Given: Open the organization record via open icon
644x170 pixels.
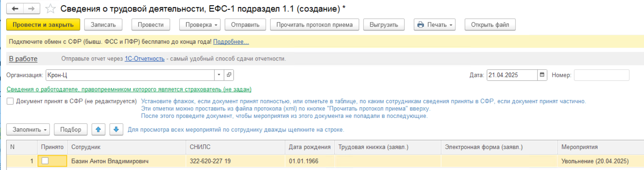Looking at the screenshot, I should coord(229,75).
